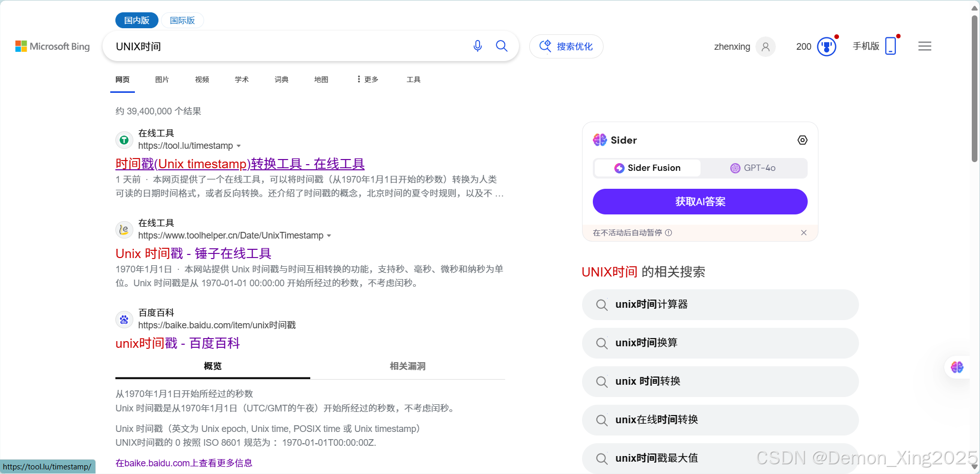Select the 视频 videos tab
The image size is (980, 474).
[x=202, y=80]
